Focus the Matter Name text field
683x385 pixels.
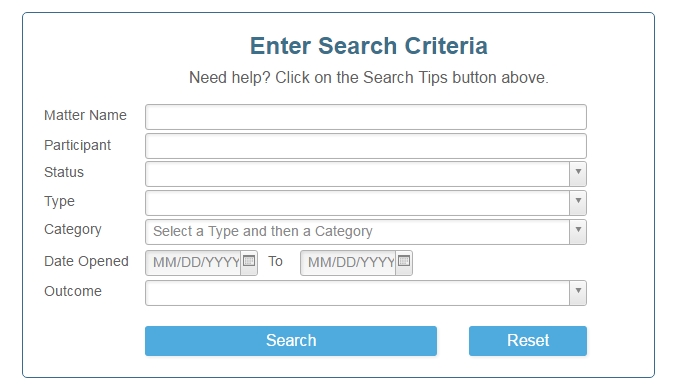tap(366, 117)
